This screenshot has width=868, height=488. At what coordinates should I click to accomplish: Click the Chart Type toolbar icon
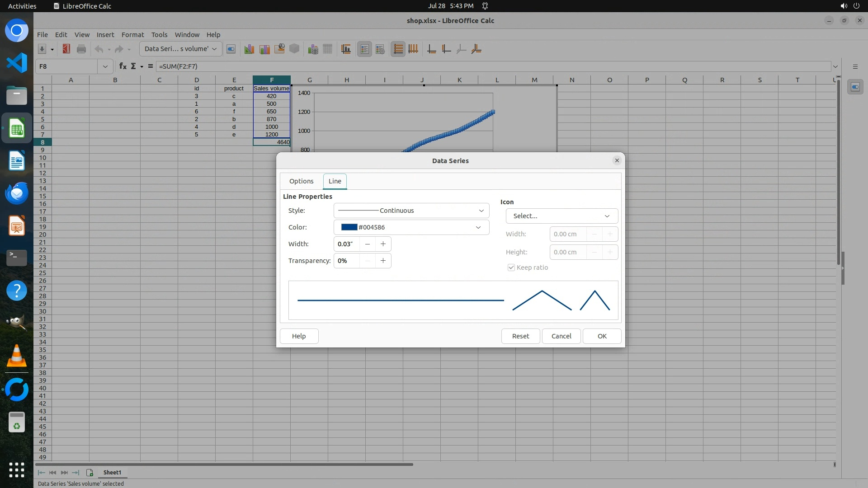tap(249, 49)
